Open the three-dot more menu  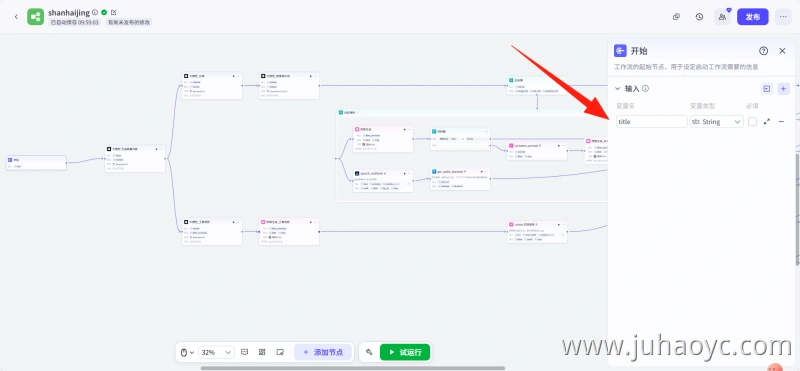[x=783, y=16]
